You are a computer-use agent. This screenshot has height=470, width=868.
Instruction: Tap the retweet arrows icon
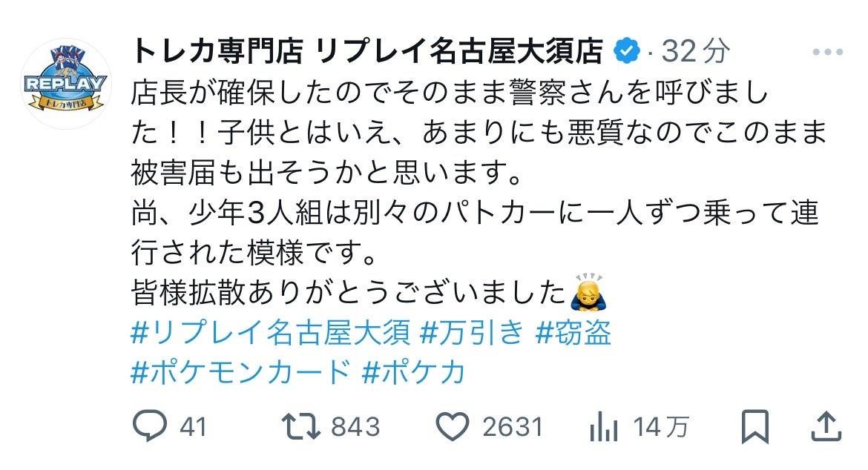(x=300, y=427)
